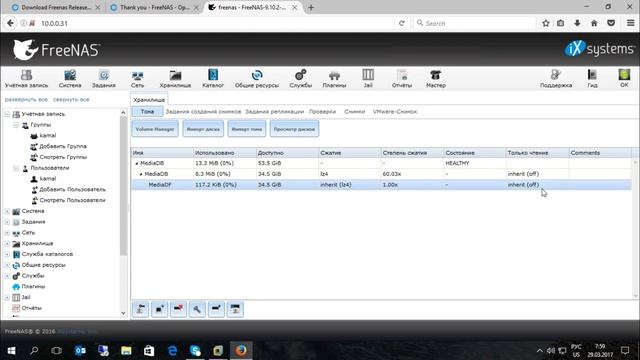Open the VMware-Снимок tab
This screenshot has width=640, height=360.
pos(395,111)
